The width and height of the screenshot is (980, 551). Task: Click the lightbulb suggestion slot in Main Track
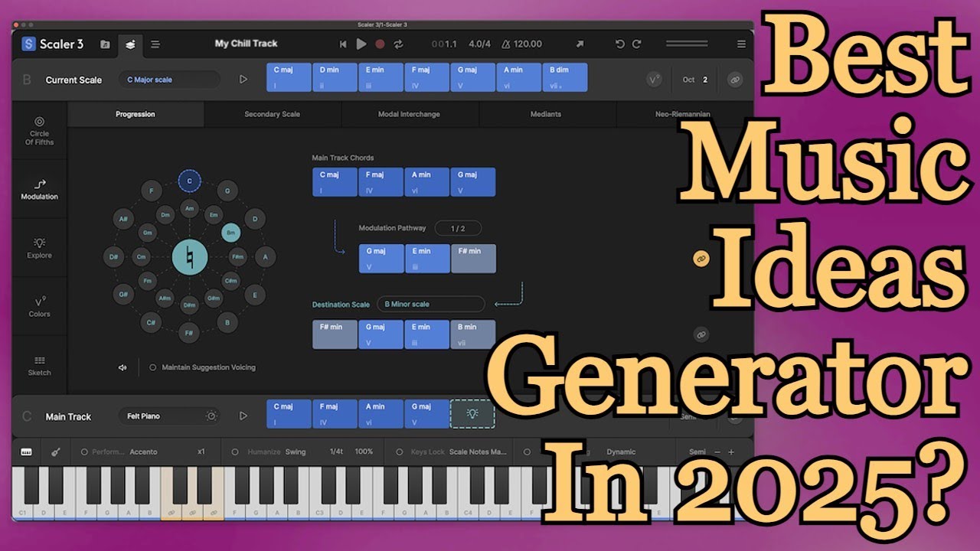472,413
